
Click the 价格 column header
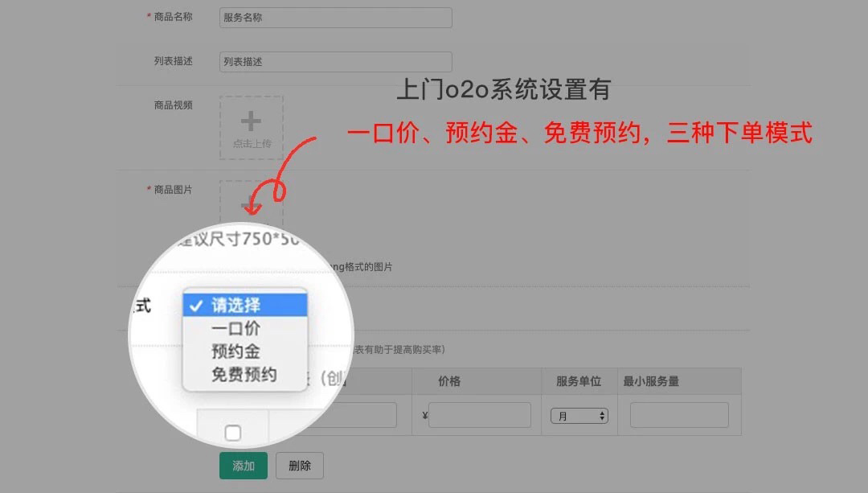point(449,381)
